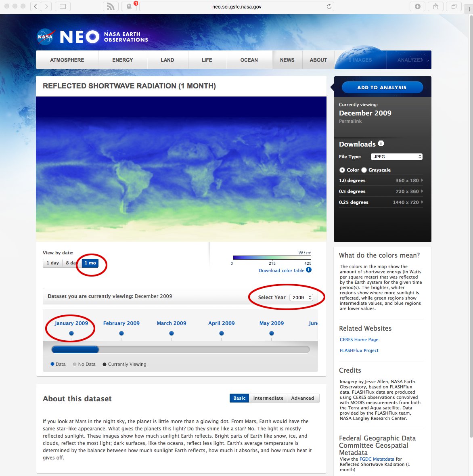Image resolution: width=473 pixels, height=476 pixels.
Task: Click the Safari share icon
Action: (436, 6)
